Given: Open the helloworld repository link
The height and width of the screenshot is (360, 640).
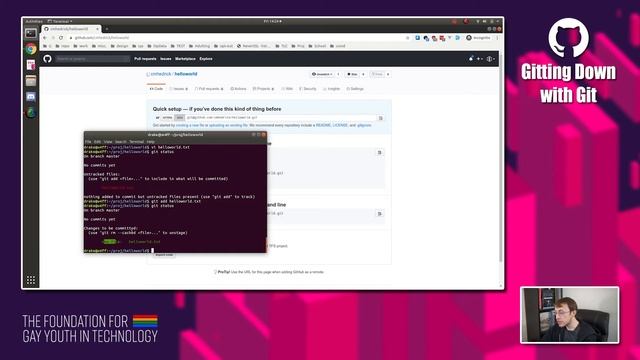Looking at the screenshot, I should click(x=186, y=74).
